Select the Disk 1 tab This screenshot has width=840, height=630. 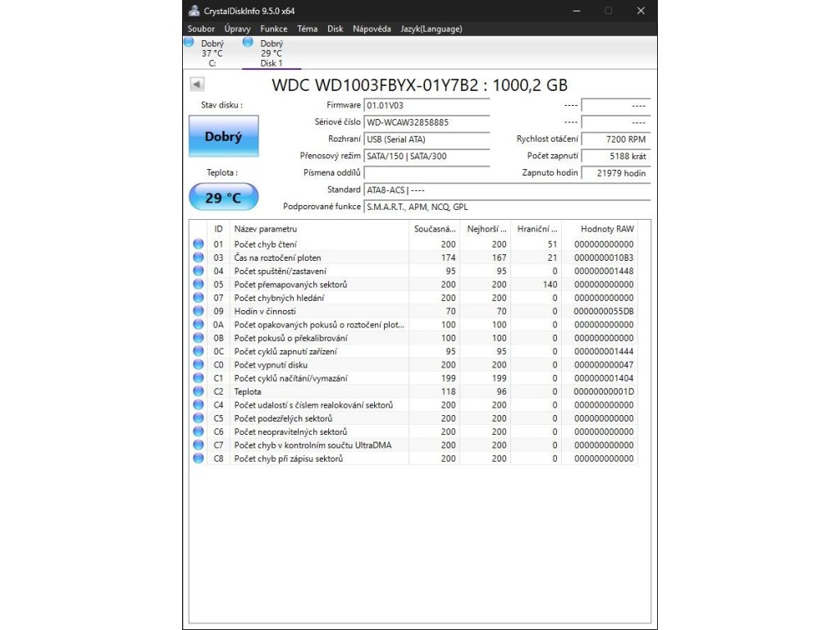tap(272, 53)
